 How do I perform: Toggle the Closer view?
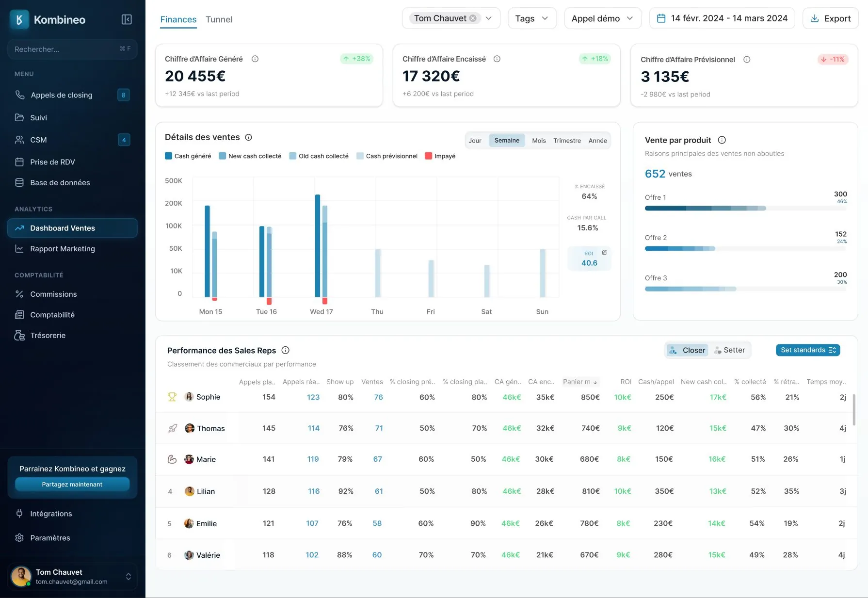(x=687, y=350)
